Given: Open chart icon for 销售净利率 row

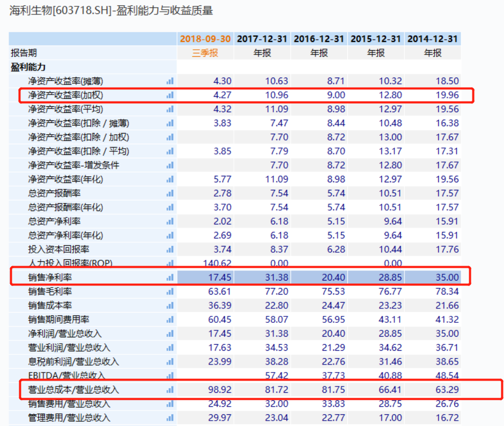Looking at the screenshot, I should [x=170, y=277].
